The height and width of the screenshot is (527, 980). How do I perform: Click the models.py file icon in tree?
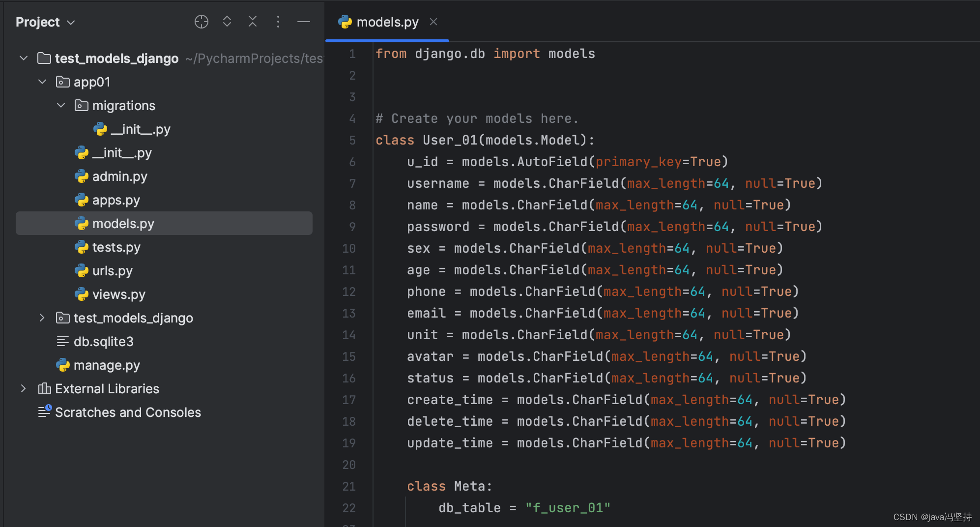tap(82, 223)
